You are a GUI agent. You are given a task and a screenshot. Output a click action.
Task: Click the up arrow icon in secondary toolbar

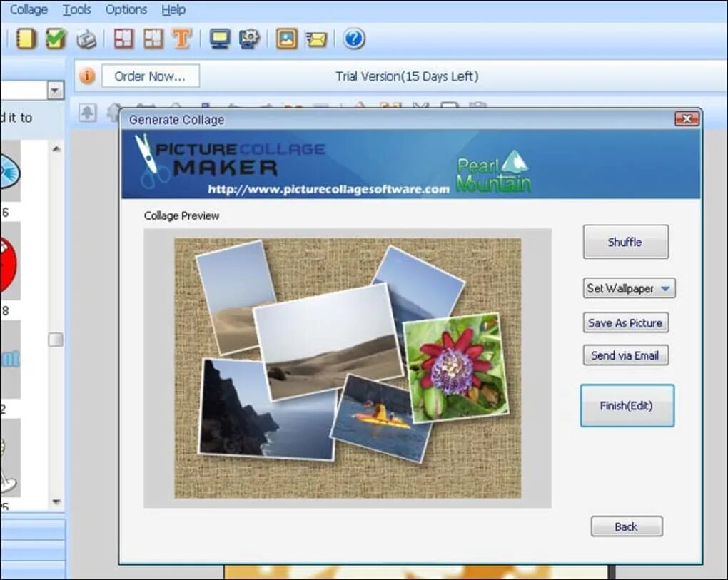pos(88,113)
